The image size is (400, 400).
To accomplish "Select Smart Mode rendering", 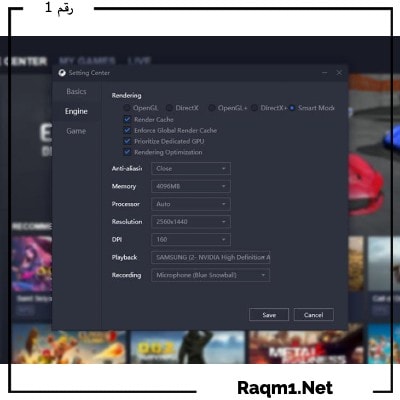I will coord(292,108).
